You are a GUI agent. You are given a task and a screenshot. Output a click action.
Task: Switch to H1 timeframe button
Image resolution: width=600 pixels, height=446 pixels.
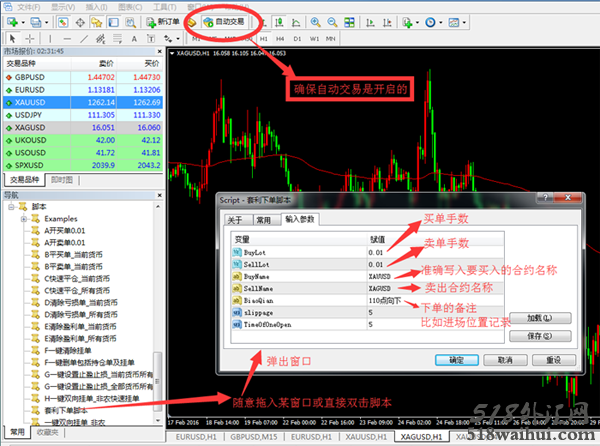(264, 38)
